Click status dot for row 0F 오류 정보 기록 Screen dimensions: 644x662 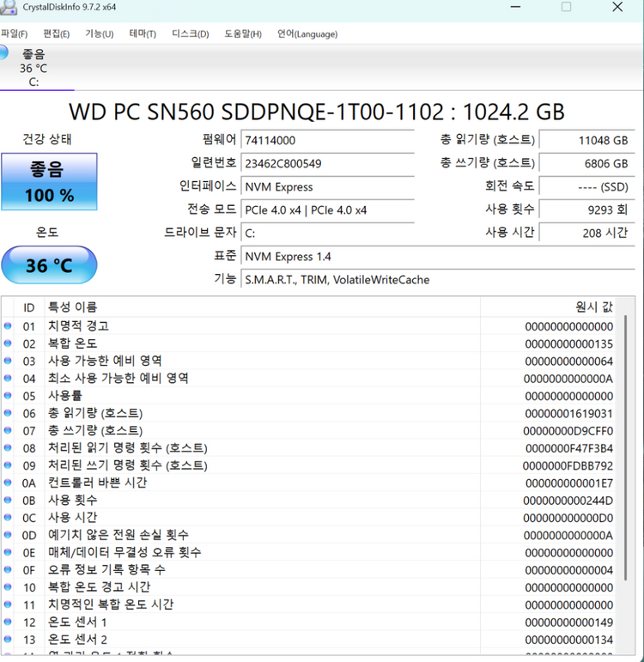(x=8, y=570)
